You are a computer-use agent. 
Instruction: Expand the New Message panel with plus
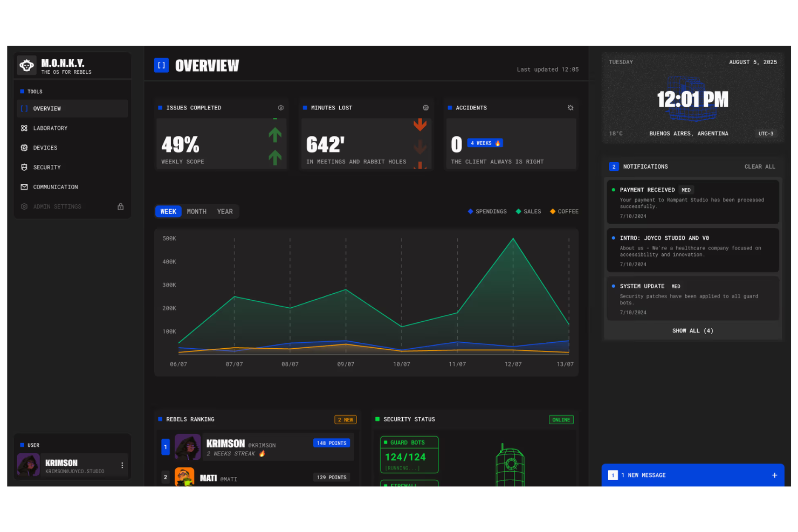(x=774, y=475)
